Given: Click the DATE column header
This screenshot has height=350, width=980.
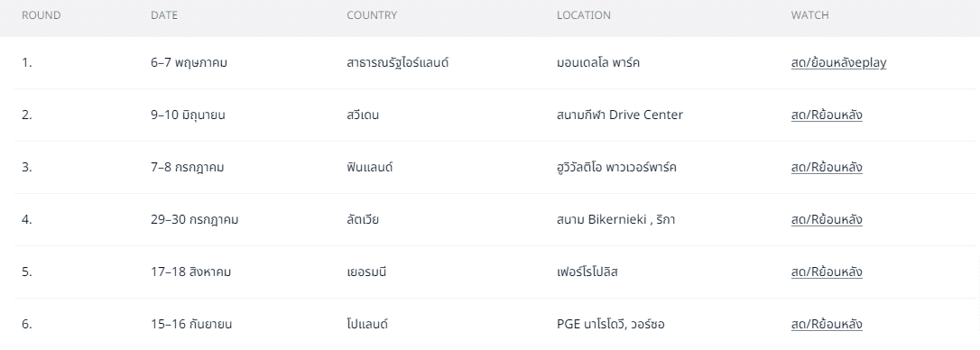Looking at the screenshot, I should [163, 15].
